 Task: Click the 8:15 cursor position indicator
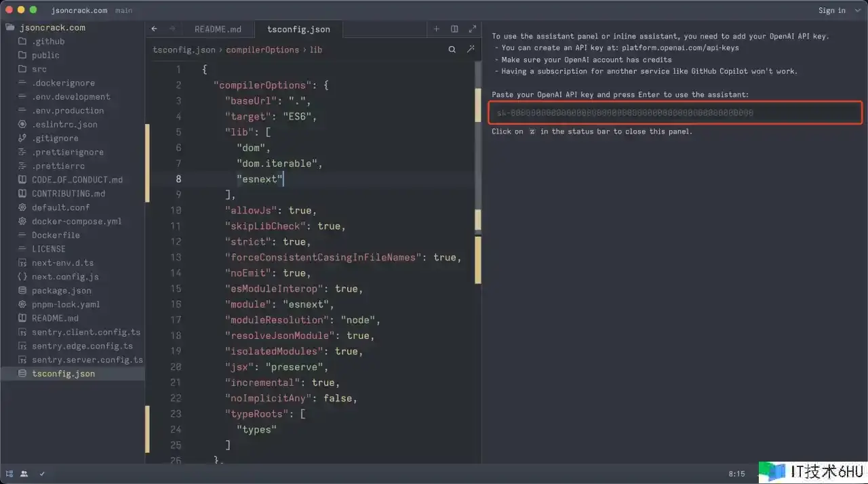(x=737, y=474)
